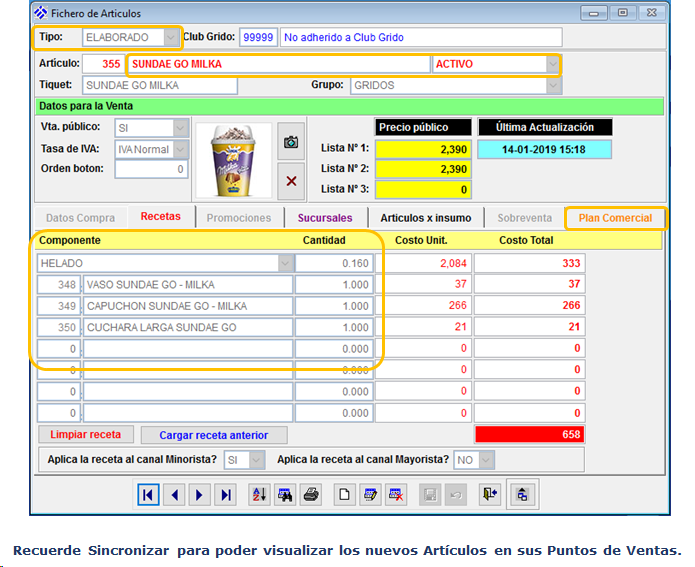
Task: Click the grayed save disk icon
Action: point(430,495)
